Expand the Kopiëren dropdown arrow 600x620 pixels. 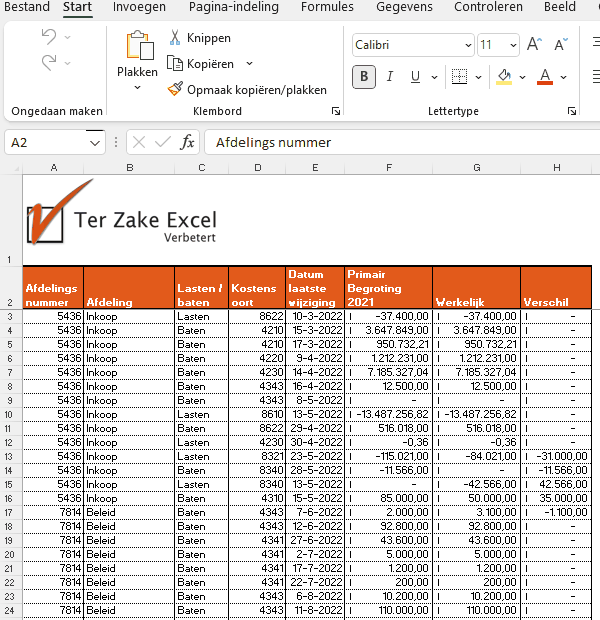pyautogui.click(x=249, y=64)
